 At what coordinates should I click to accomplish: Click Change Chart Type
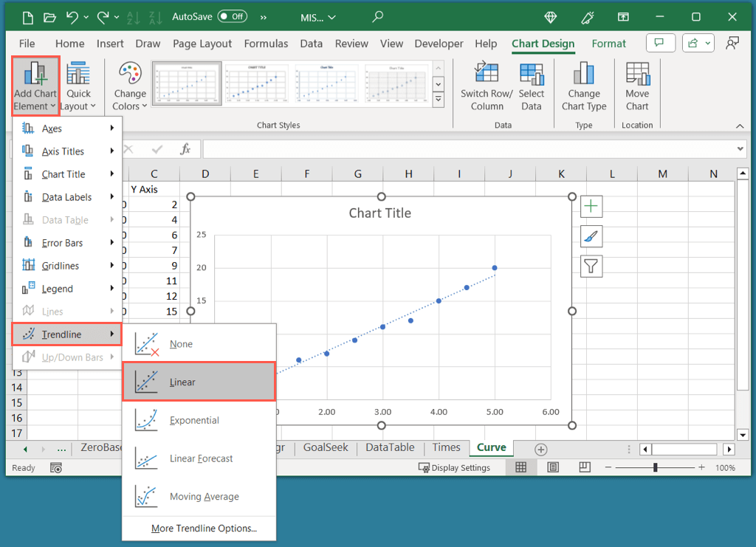click(584, 86)
